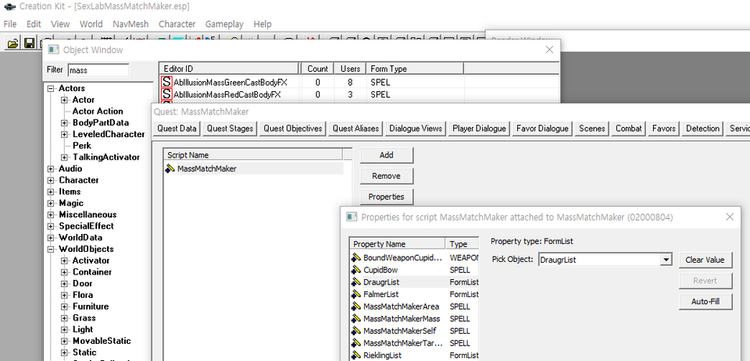Select the Actor Action tree item
Screen dimensions: 750x361
tap(98, 111)
